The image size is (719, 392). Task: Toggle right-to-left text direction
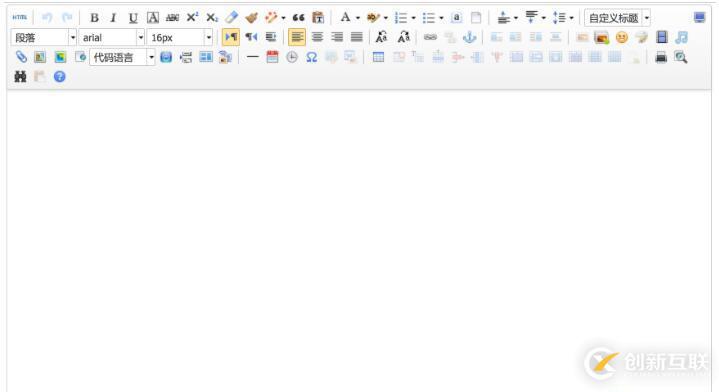[x=251, y=37]
